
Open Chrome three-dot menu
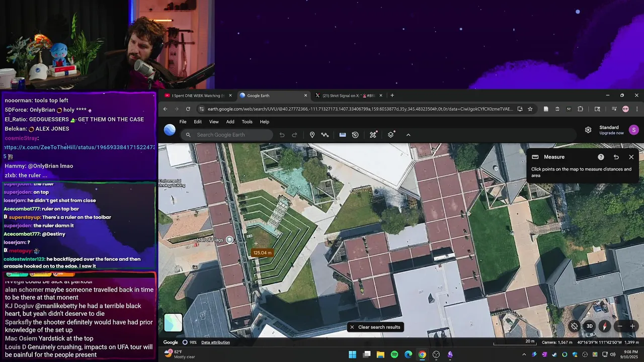coord(637,109)
